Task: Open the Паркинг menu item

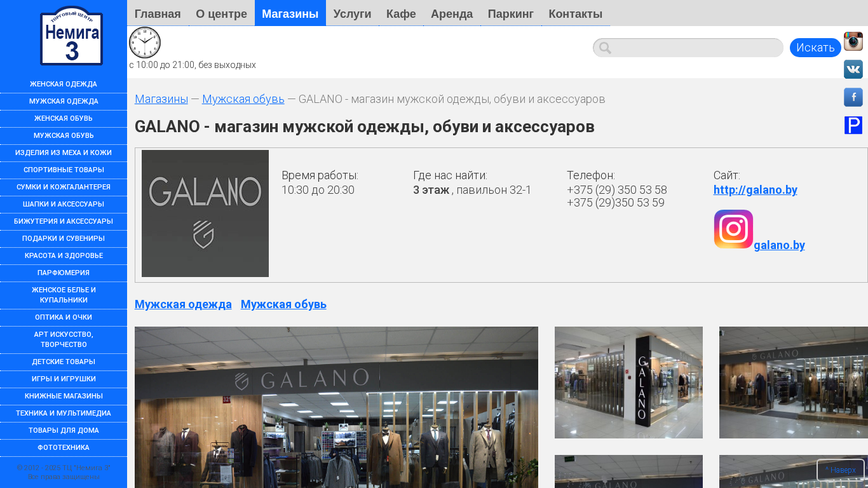Action: pyautogui.click(x=511, y=13)
